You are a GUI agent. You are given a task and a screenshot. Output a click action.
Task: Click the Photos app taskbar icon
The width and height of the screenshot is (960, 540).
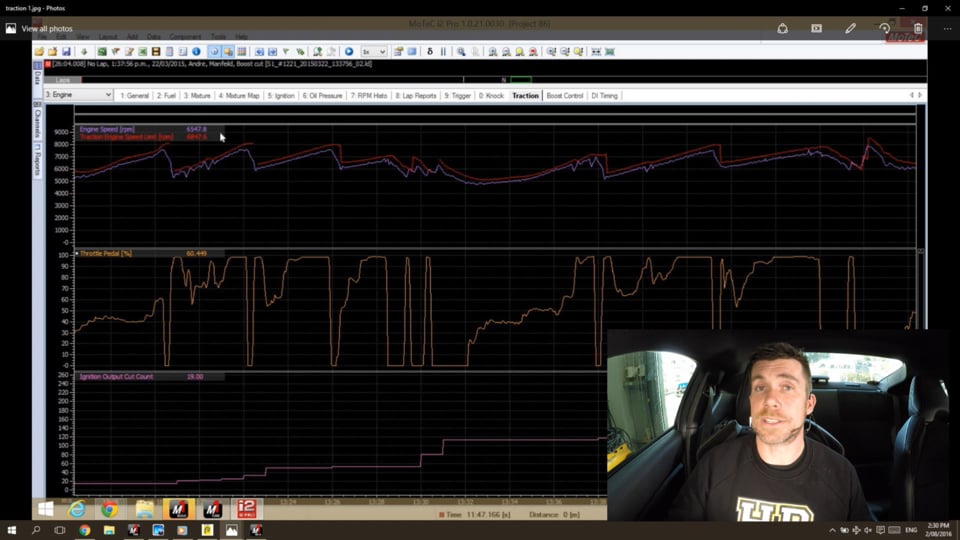pos(231,530)
